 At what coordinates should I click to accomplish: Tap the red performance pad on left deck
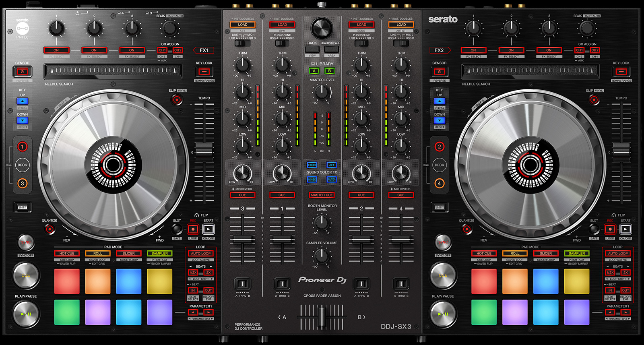point(67,281)
